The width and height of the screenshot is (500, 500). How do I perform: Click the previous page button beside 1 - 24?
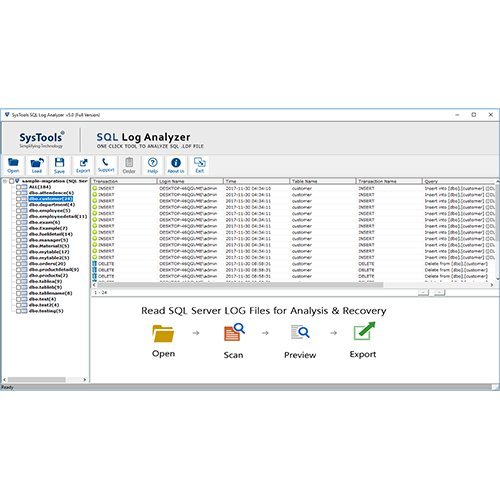(x=423, y=292)
